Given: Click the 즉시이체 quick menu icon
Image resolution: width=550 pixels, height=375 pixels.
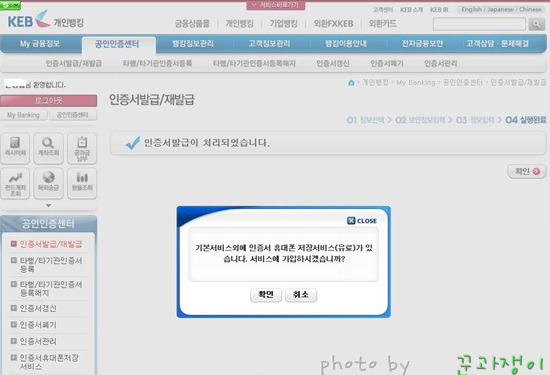Looking at the screenshot, I should pos(15,148).
